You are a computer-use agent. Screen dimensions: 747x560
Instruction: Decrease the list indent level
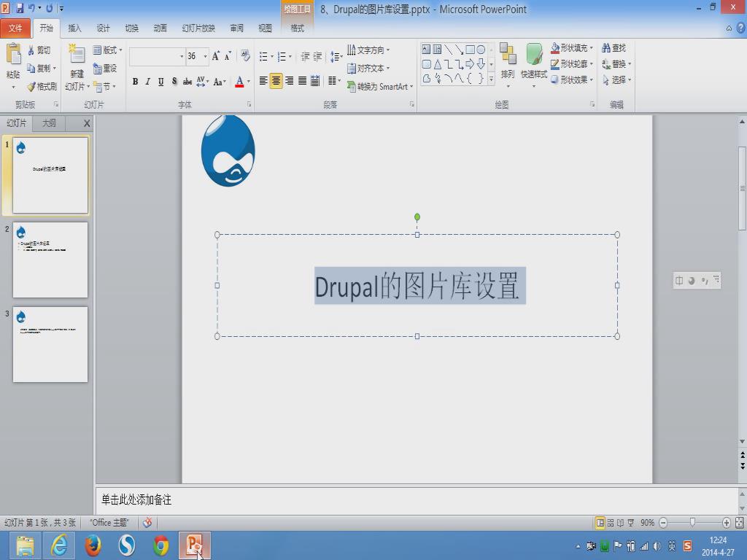[x=305, y=57]
